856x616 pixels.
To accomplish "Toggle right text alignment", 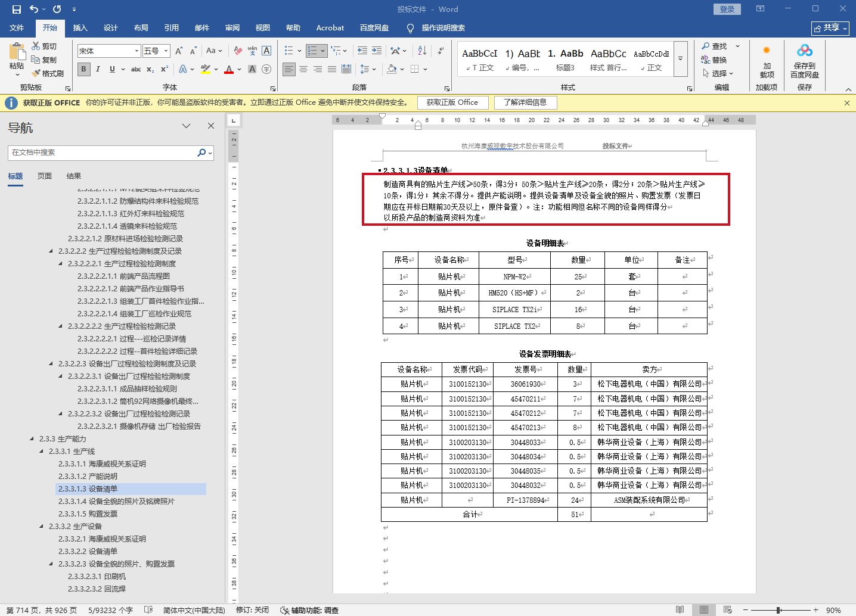I will [x=318, y=69].
